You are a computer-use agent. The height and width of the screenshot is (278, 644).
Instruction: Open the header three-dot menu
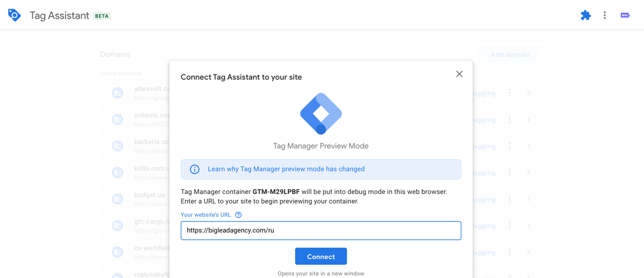[605, 15]
